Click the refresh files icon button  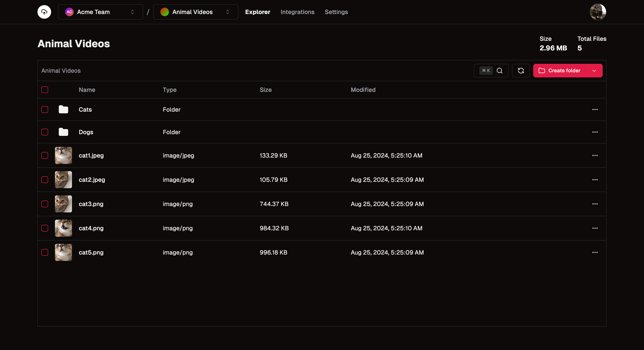pos(521,71)
